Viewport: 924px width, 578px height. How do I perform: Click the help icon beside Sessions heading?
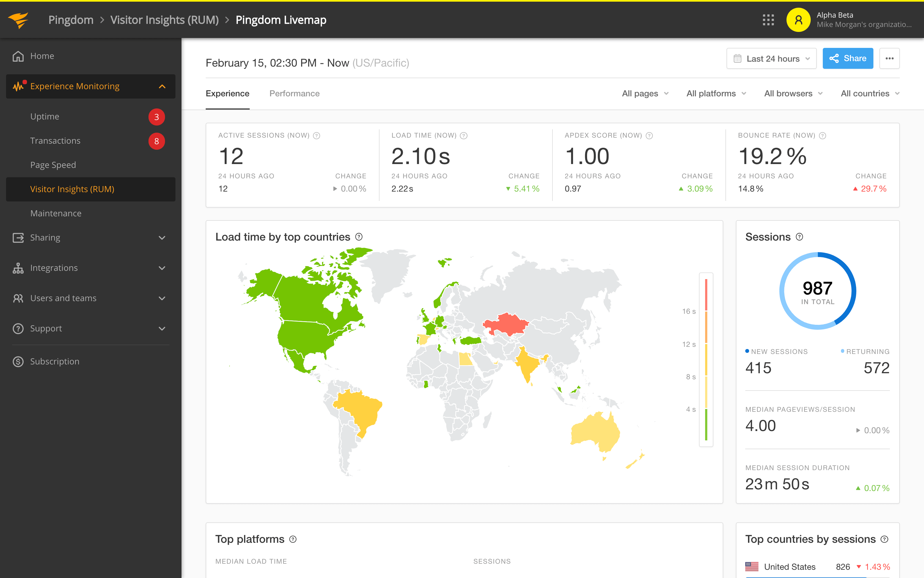click(x=799, y=237)
